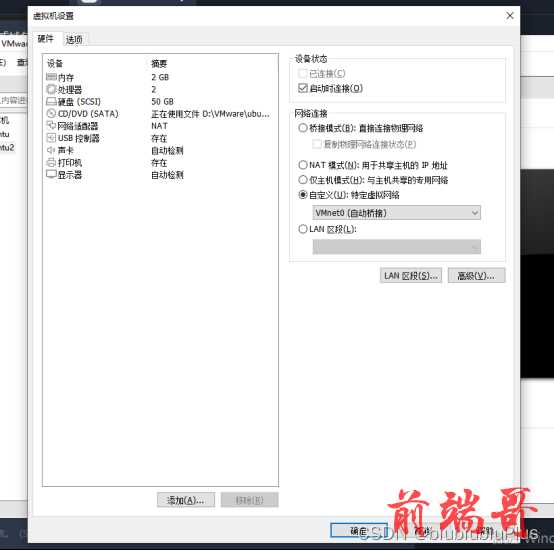Open the LAN segment dropdown list
This screenshot has height=550, width=554.
click(x=396, y=247)
